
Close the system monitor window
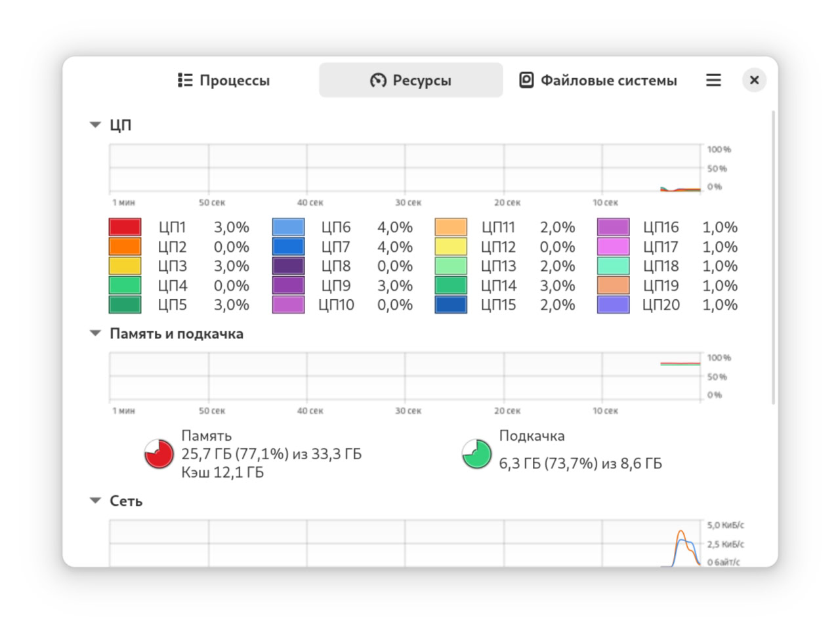tap(754, 80)
